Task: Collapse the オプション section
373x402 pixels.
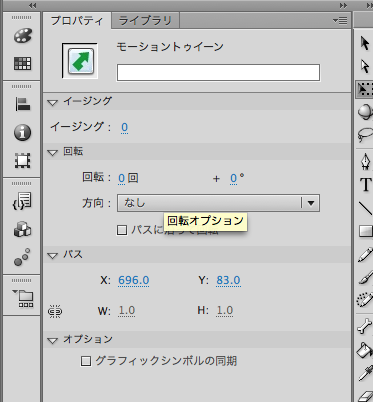Action: 53,340
